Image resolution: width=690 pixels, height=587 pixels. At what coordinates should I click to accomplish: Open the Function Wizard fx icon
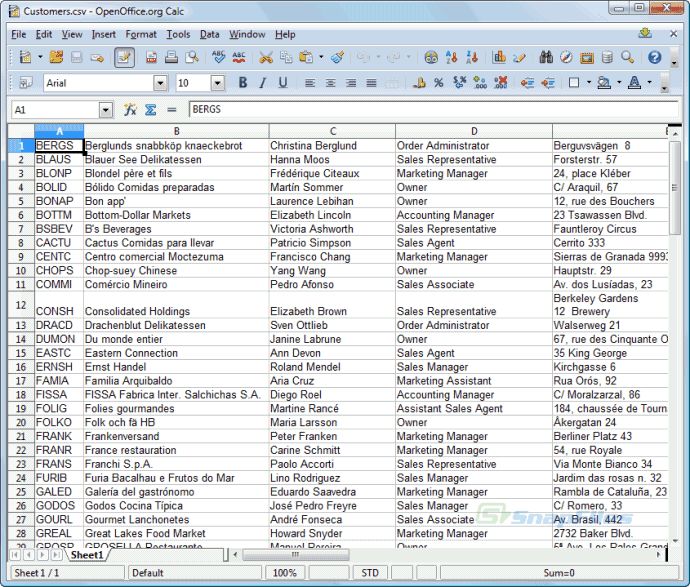(x=130, y=110)
